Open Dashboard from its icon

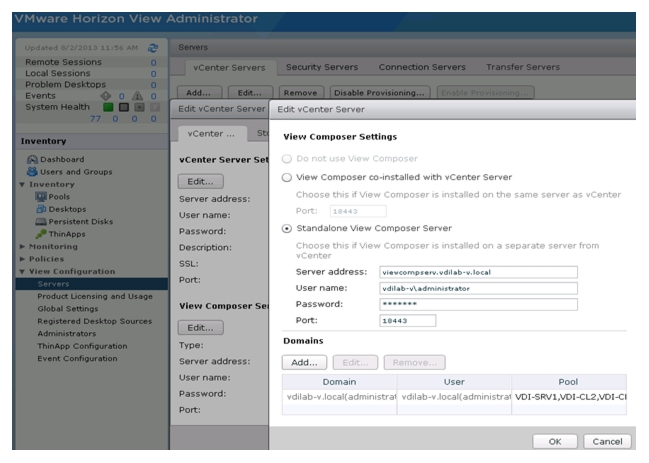tap(32, 159)
